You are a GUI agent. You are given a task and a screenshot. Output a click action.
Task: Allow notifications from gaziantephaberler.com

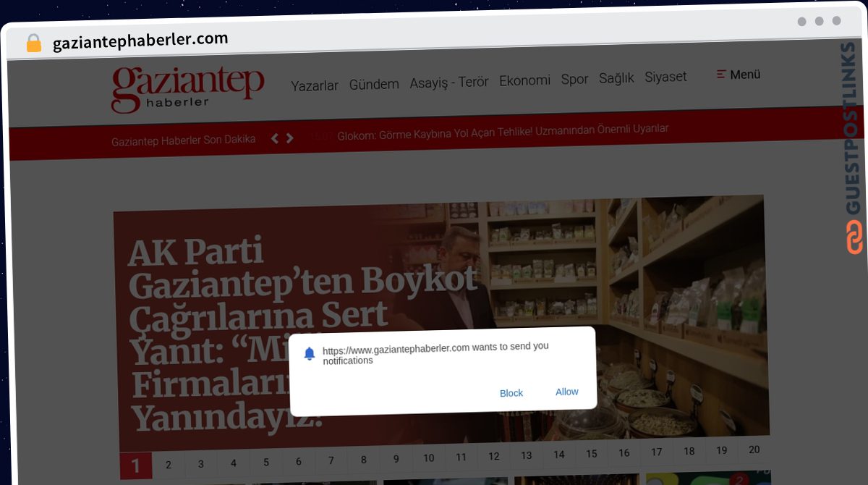(567, 392)
